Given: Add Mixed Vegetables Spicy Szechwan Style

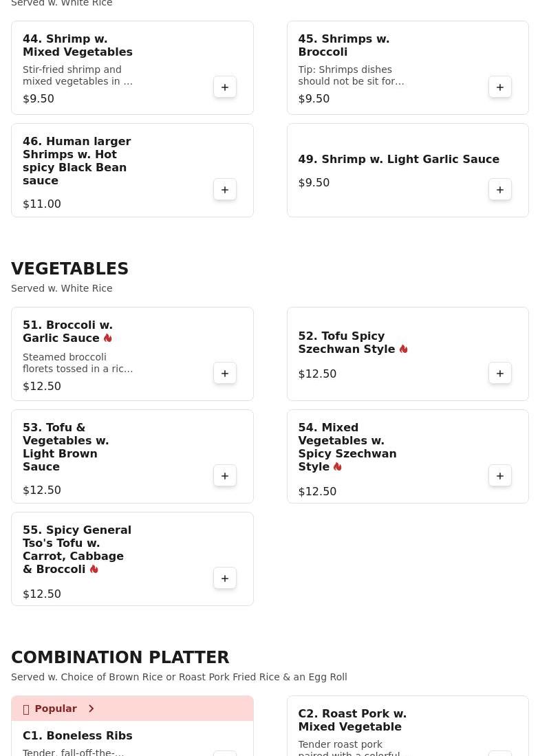Looking at the screenshot, I should pos(500,476).
